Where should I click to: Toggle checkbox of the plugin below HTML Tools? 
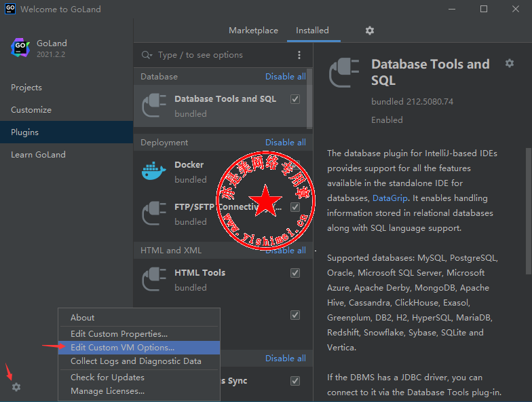pos(295,315)
